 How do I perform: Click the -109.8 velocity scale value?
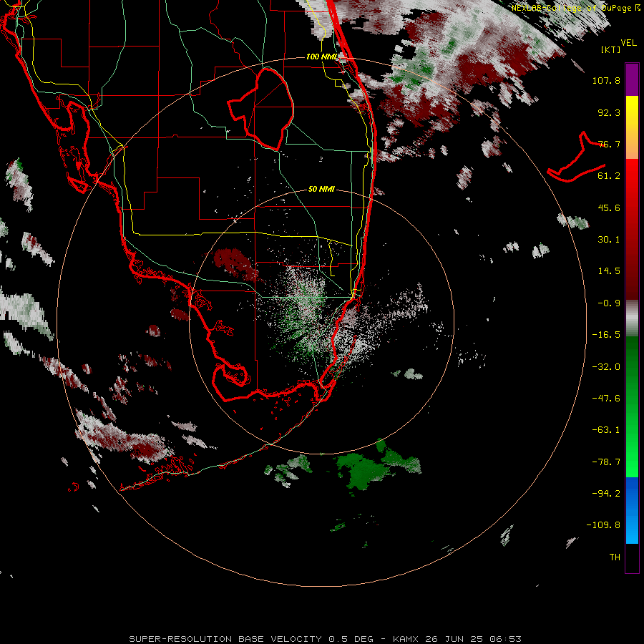[x=603, y=525]
